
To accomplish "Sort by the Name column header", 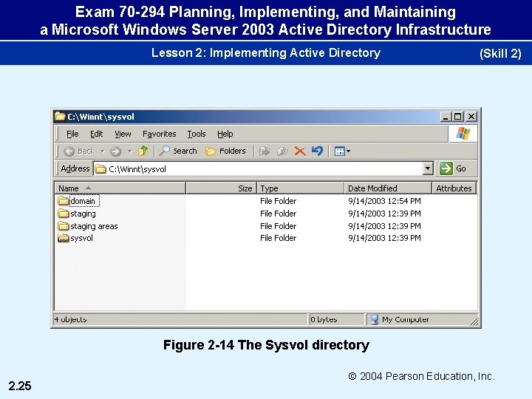I will click(x=120, y=188).
